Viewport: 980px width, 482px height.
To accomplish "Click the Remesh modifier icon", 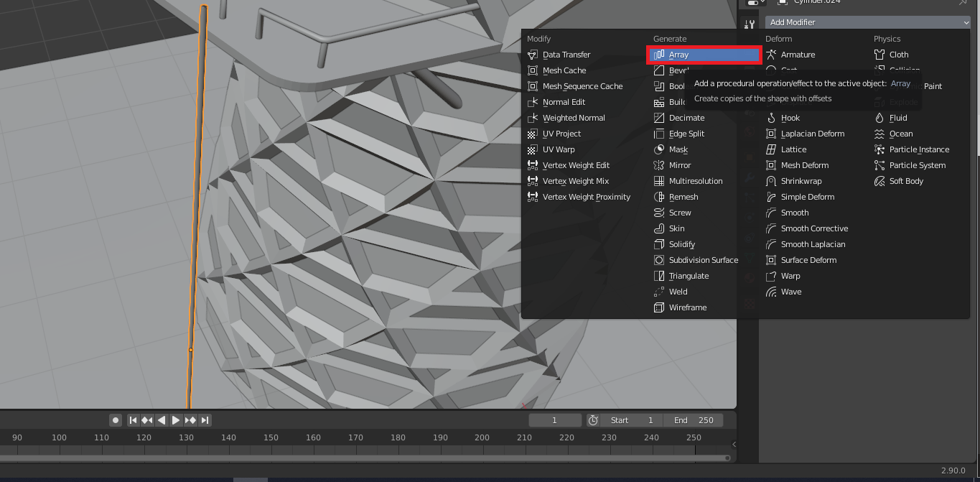I will 659,197.
